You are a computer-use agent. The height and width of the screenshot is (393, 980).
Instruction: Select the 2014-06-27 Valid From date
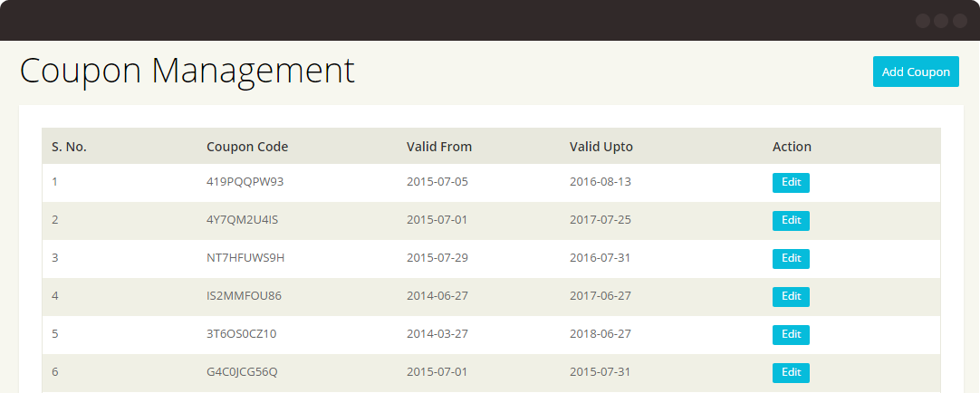point(437,296)
